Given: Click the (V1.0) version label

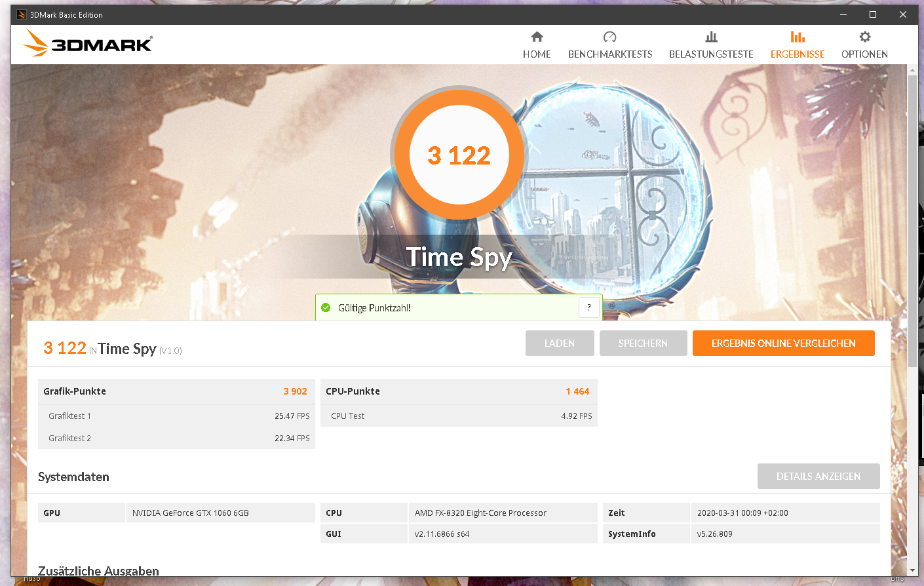Looking at the screenshot, I should [x=170, y=351].
